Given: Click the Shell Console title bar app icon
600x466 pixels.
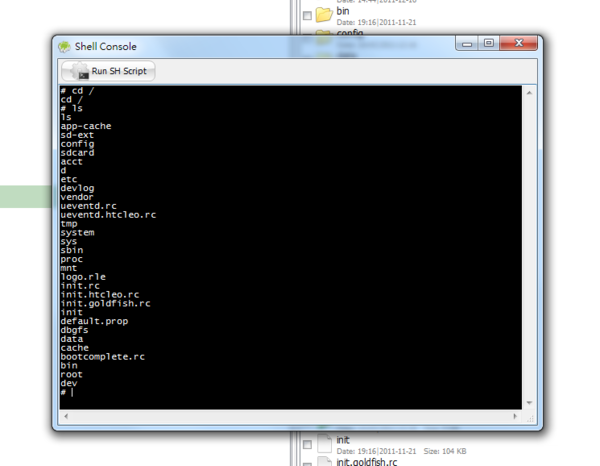Looking at the screenshot, I should pos(65,47).
